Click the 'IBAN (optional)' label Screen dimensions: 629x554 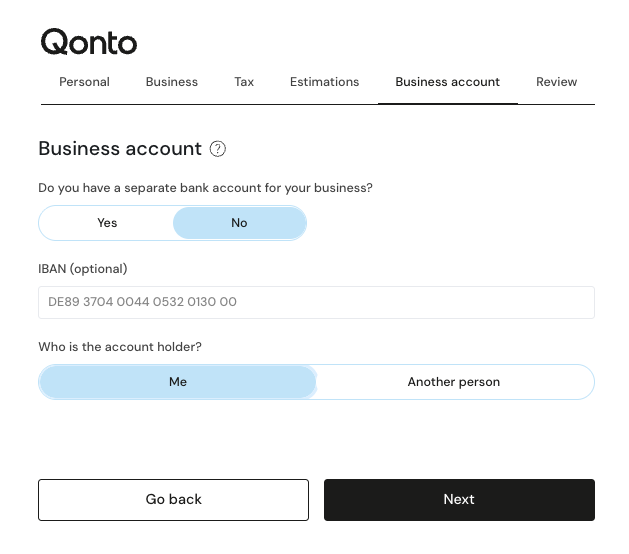[x=83, y=269]
